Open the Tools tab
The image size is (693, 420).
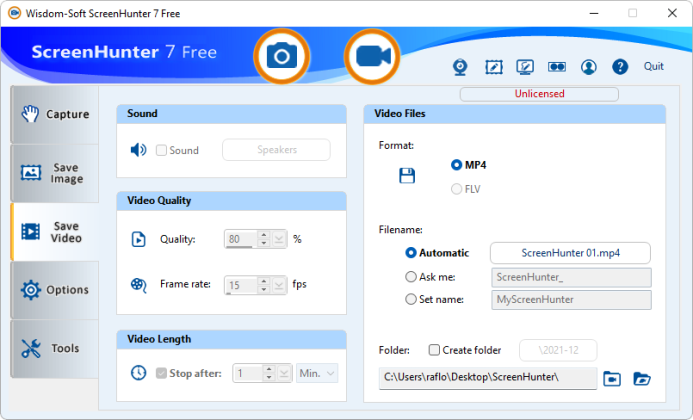coord(55,348)
